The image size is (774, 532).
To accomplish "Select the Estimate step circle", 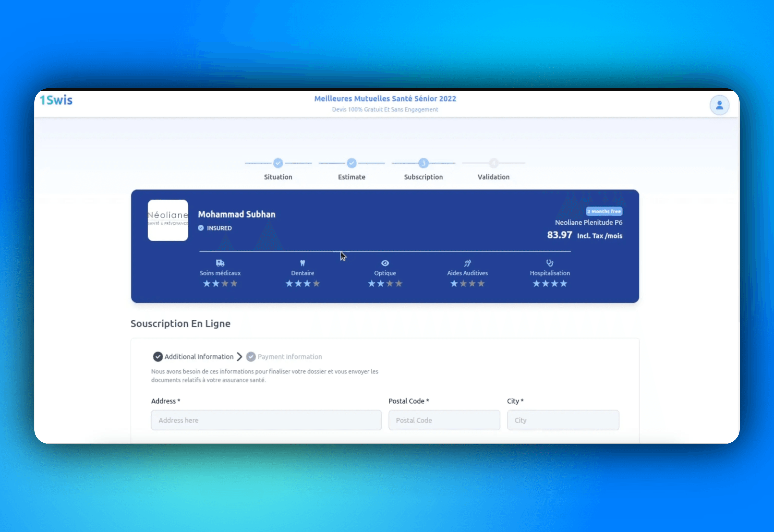I will (352, 163).
